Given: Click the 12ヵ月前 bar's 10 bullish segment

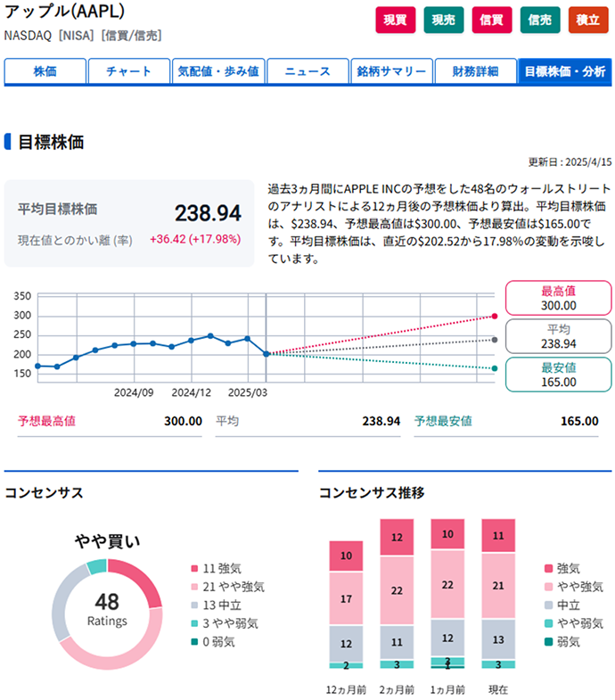Looking at the screenshot, I should 346,556.
